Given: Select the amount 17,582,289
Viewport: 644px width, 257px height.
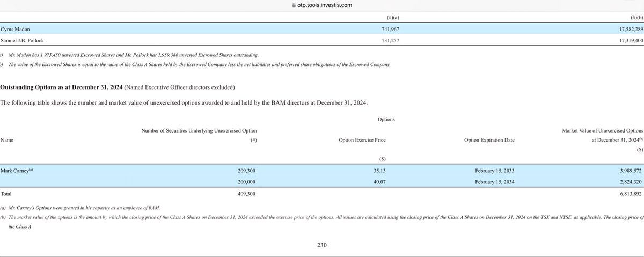Looking at the screenshot, I should click(x=631, y=30).
